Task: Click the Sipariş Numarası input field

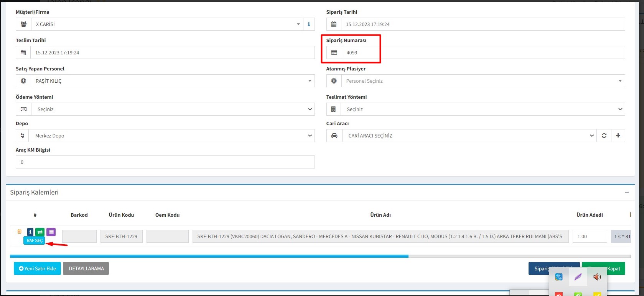Action: 483,53
